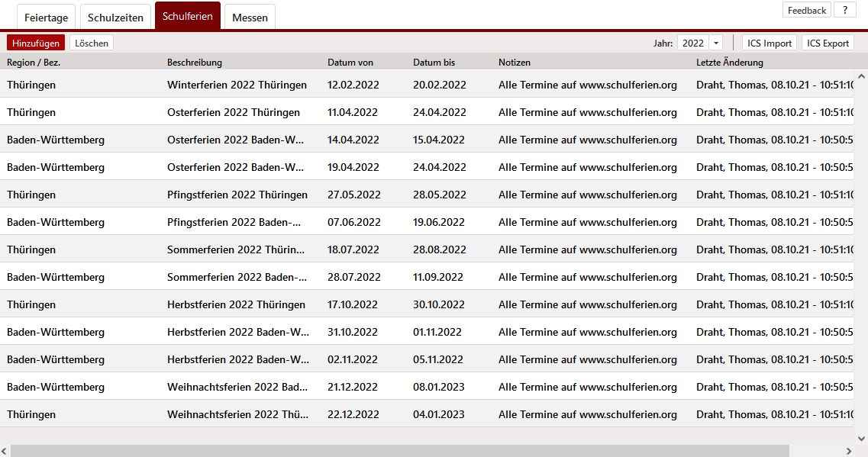The height and width of the screenshot is (457, 868).
Task: Open the Schulzeiten tab
Action: point(114,18)
